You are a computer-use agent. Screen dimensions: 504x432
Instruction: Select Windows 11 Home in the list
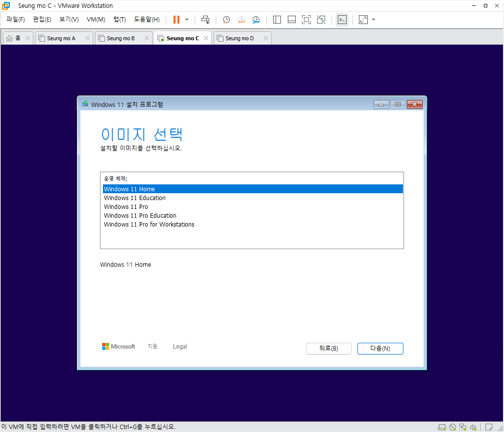(x=252, y=189)
